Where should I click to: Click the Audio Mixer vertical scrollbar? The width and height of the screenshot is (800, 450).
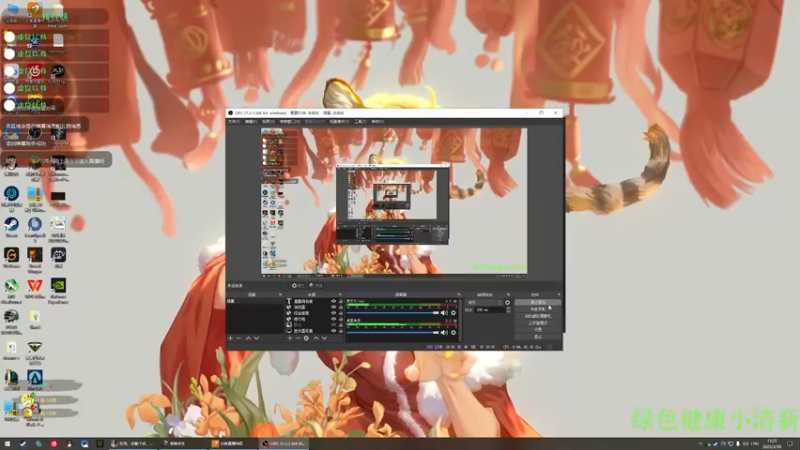click(x=460, y=321)
